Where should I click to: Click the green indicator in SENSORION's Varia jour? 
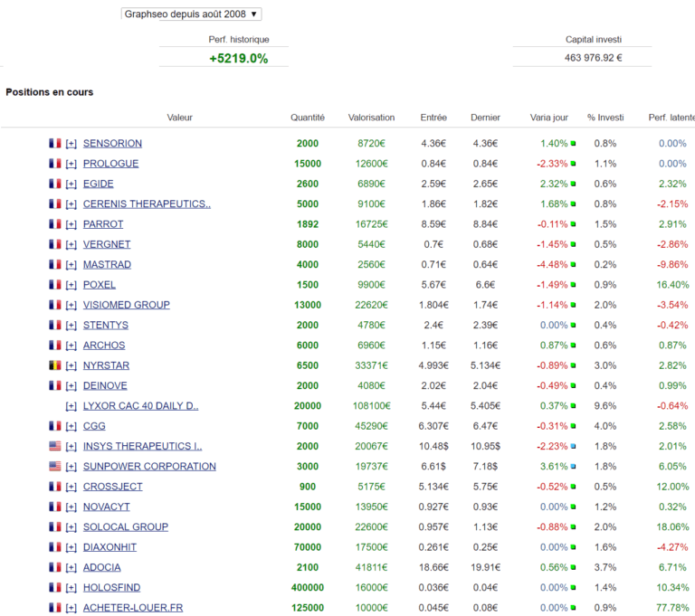coord(574,144)
